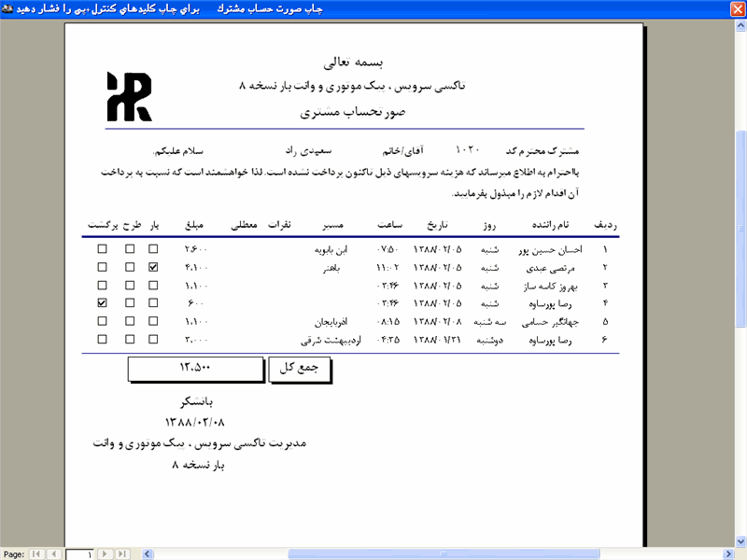Toggle the برگشت checkbox for بهروز کاسه ساز
The width and height of the screenshot is (747, 560).
(x=102, y=286)
